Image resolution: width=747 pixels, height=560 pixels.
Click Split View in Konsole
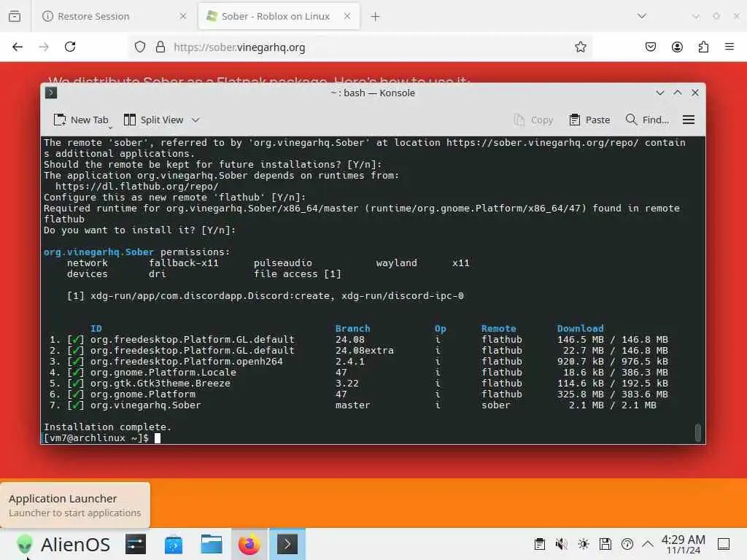tap(154, 120)
